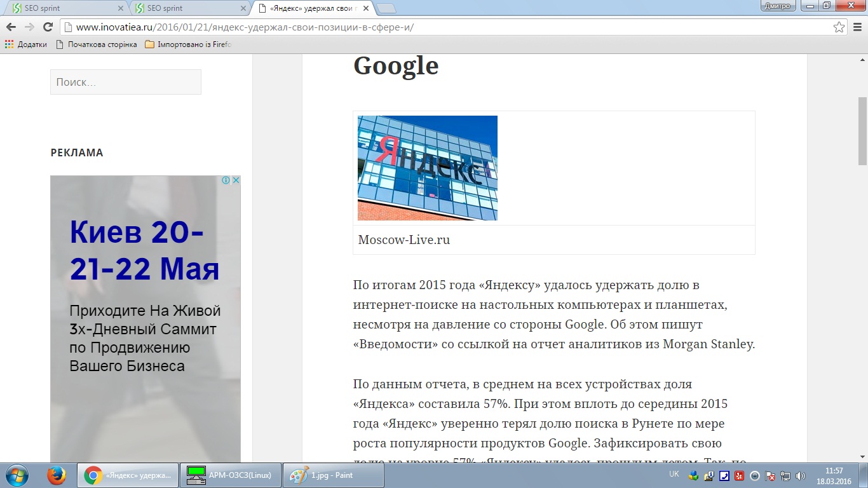The image size is (868, 488).
Task: Open the Імпортовано із Firefox bookmarks folder
Action: point(189,44)
